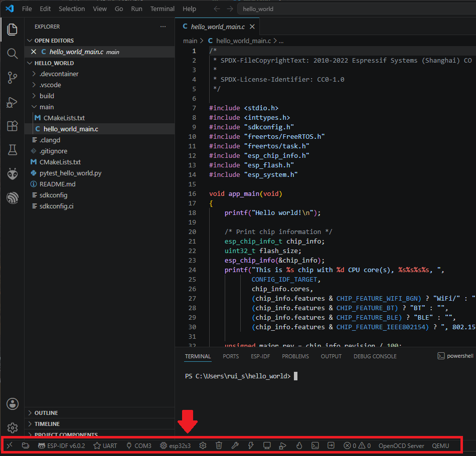The image size is (476, 456).
Task: Open the Explorer view in activity bar
Action: click(12, 30)
